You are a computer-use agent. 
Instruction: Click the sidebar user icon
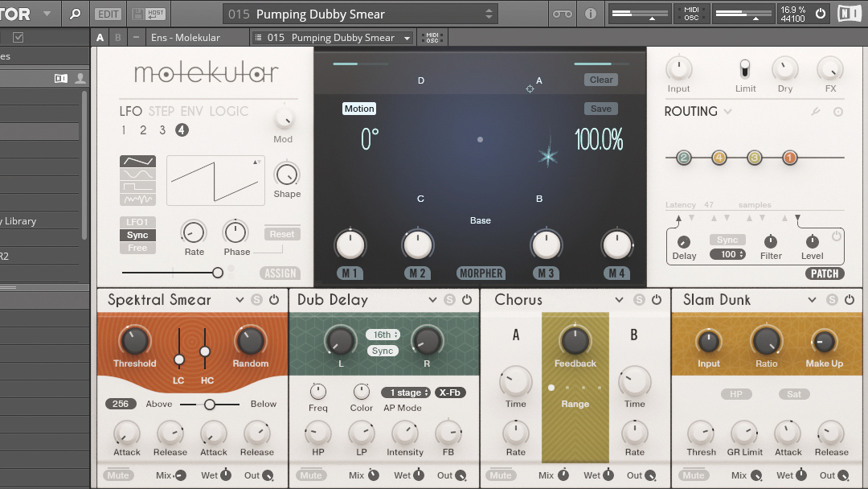pyautogui.click(x=80, y=78)
